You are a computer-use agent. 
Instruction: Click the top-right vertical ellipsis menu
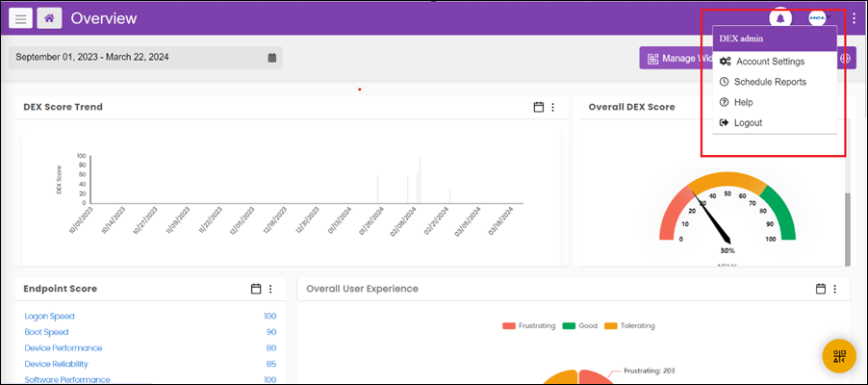click(x=854, y=18)
